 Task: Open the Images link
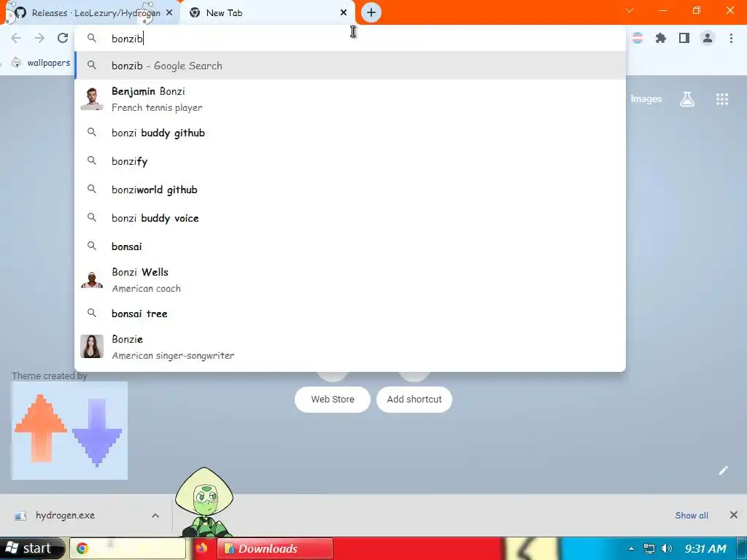[x=646, y=99]
